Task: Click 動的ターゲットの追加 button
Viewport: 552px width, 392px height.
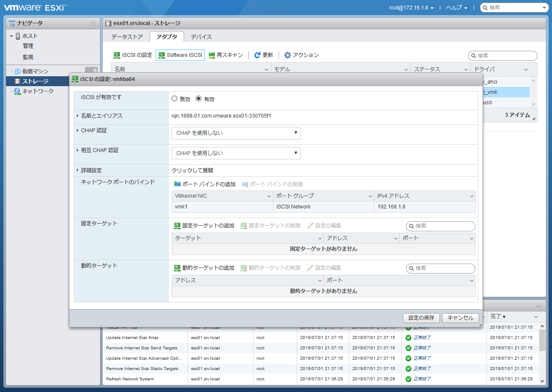Action: point(204,268)
